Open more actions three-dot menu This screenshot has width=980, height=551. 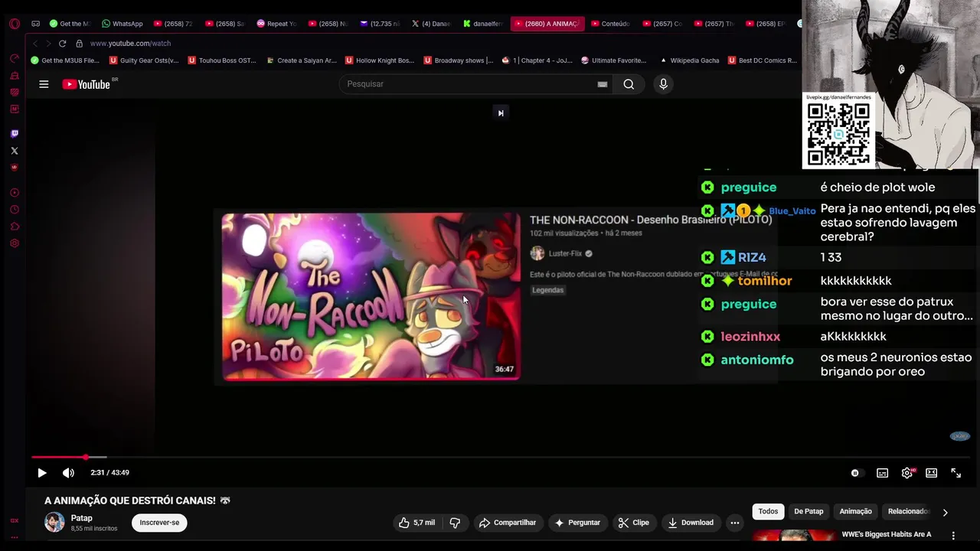(x=734, y=523)
